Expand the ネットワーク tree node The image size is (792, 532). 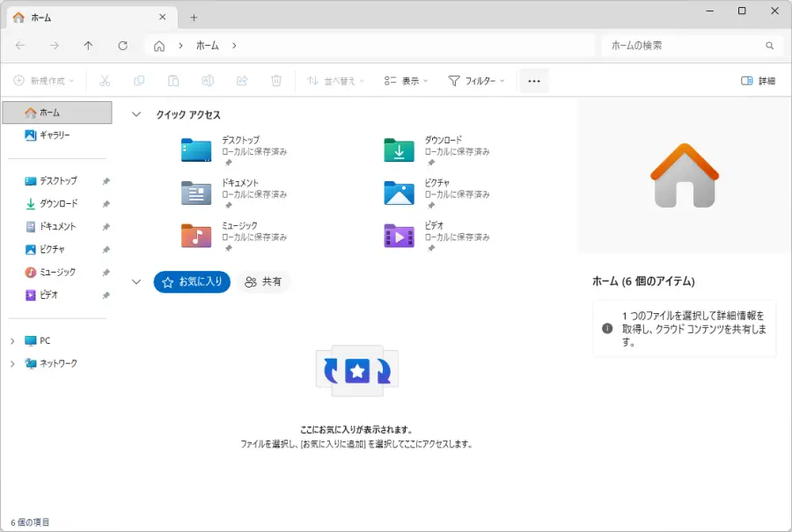point(12,364)
